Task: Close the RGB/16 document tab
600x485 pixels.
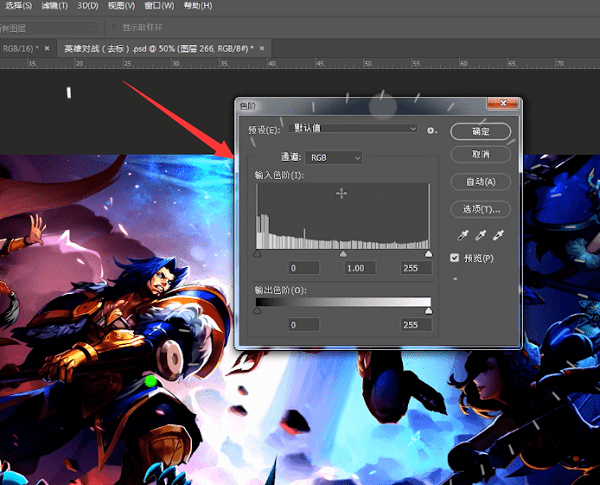Action: tap(47, 47)
